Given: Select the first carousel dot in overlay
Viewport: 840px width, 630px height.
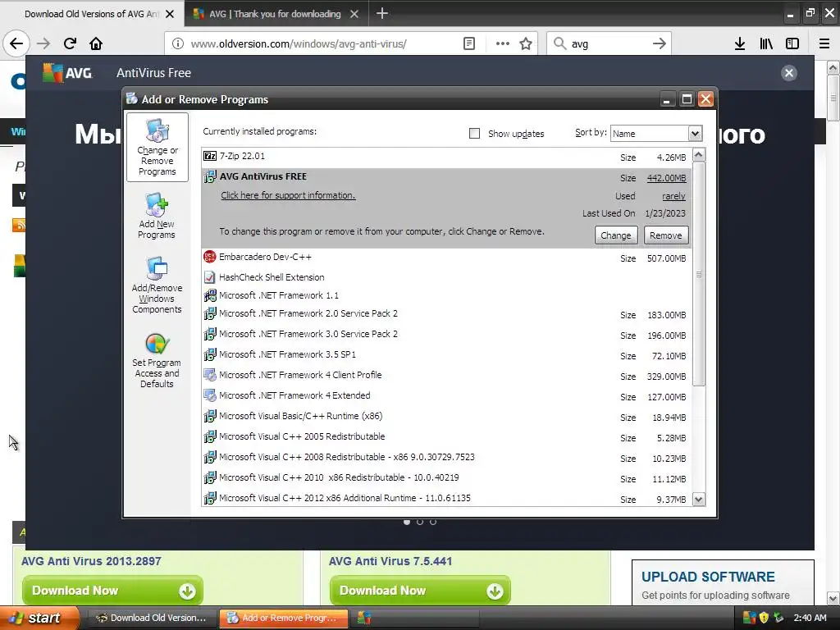Looking at the screenshot, I should click(407, 522).
